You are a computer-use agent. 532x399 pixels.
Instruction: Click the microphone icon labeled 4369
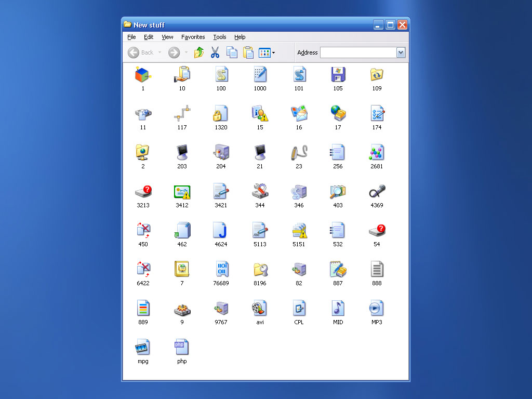pyautogui.click(x=377, y=191)
